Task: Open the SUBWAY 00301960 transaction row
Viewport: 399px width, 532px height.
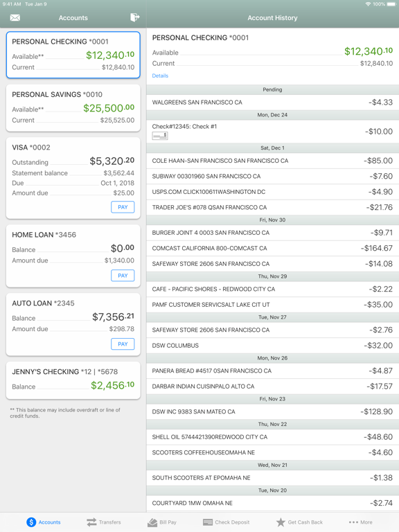Action: (273, 176)
